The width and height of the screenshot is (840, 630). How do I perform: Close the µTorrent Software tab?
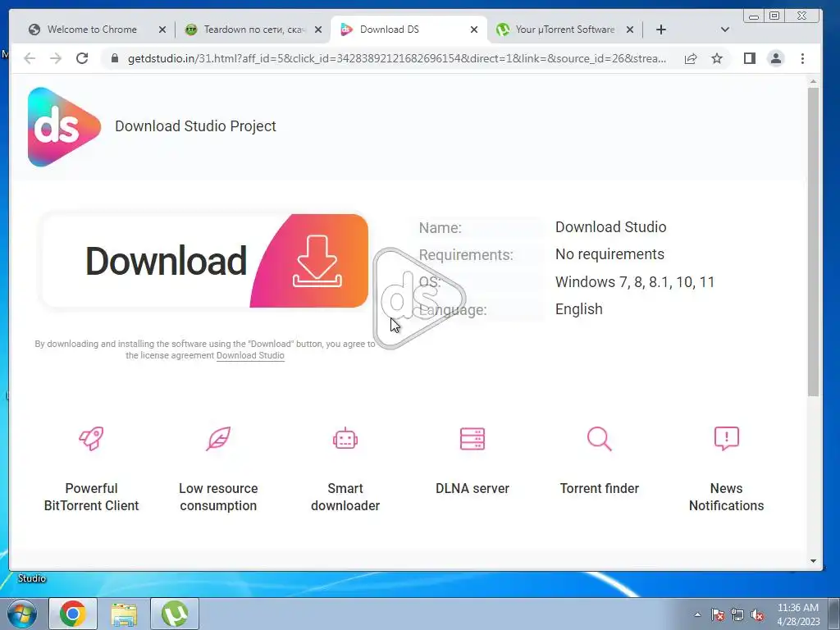630,30
